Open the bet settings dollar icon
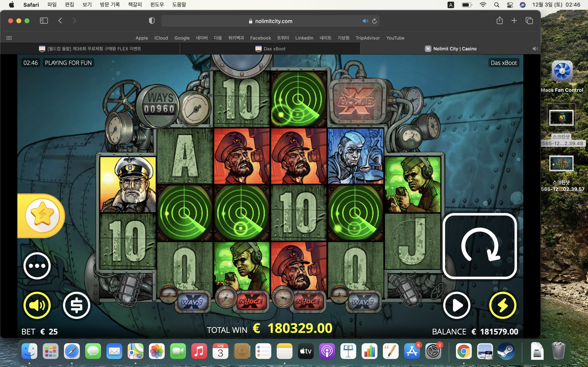588x367 pixels. (x=77, y=305)
